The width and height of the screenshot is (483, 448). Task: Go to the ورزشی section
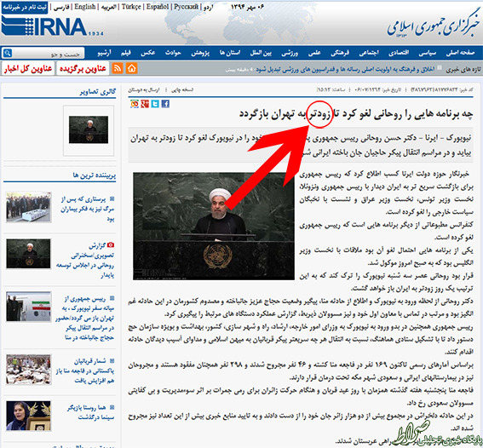[290, 53]
